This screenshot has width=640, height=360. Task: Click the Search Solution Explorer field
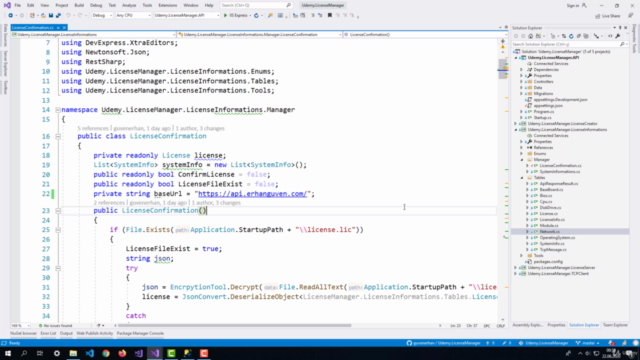pyautogui.click(x=569, y=44)
